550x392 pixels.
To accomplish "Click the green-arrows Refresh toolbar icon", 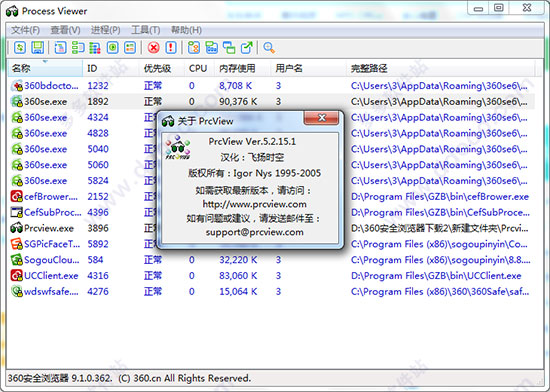I will click(x=20, y=47).
